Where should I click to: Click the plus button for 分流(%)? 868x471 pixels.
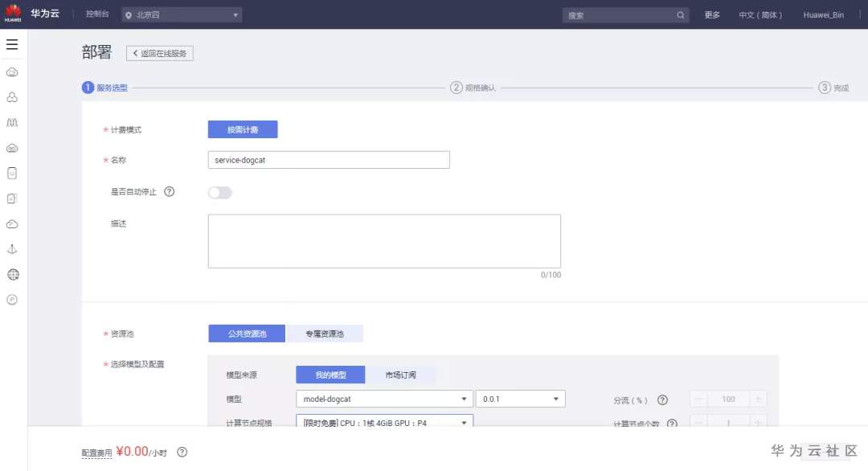click(x=759, y=399)
